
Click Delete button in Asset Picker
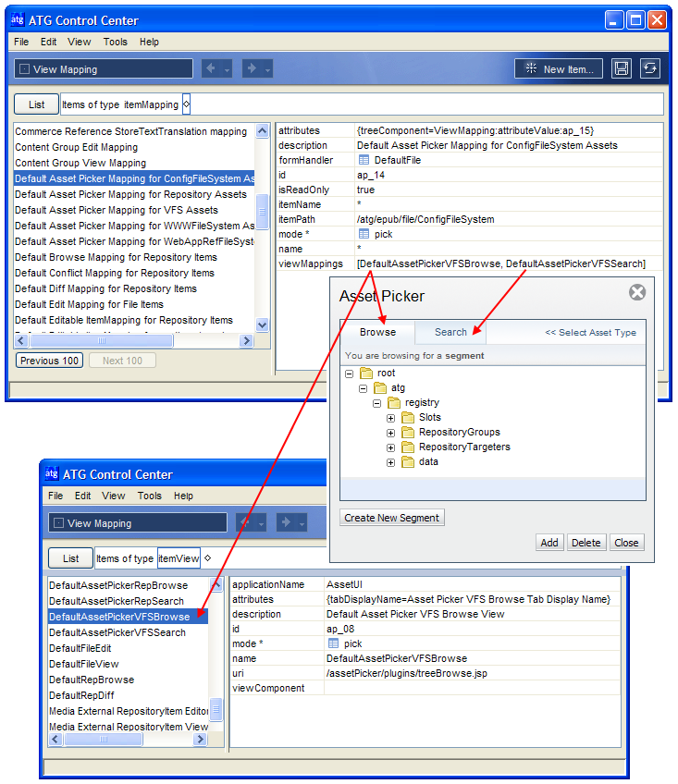tap(586, 543)
